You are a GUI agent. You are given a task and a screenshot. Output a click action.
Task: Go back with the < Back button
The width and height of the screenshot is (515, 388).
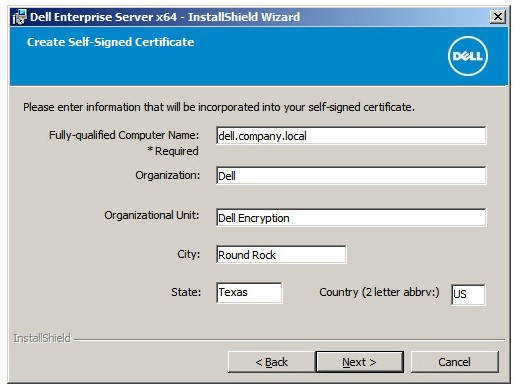pyautogui.click(x=271, y=362)
